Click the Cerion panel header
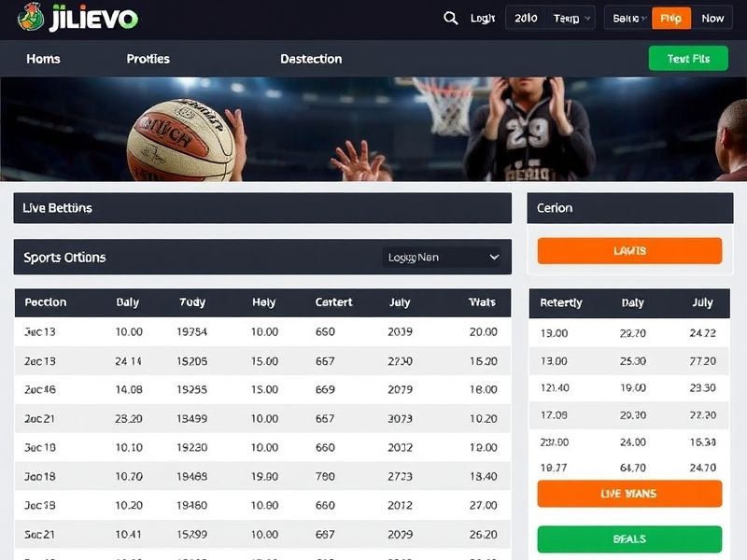Image resolution: width=747 pixels, height=560 pixels. coord(629,208)
